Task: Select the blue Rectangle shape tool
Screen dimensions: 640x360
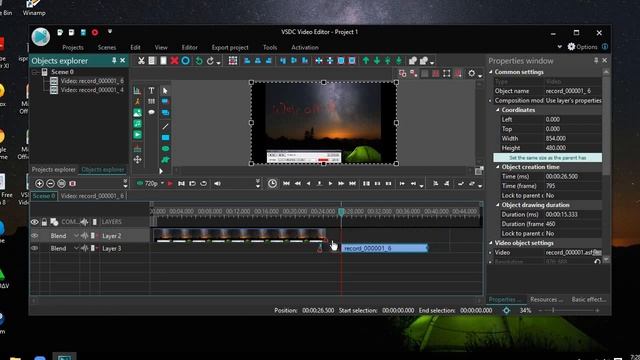Action: tap(165, 138)
